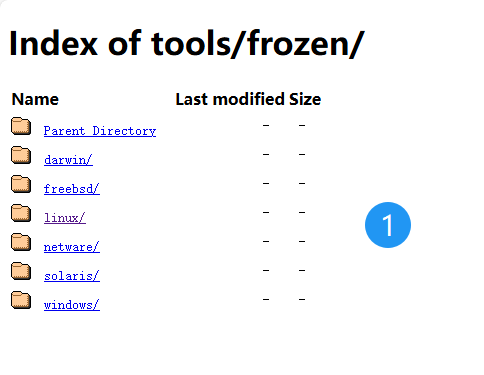Screen dimensions: 484x375
Task: Click the darwin folder icon
Action: click(x=21, y=155)
